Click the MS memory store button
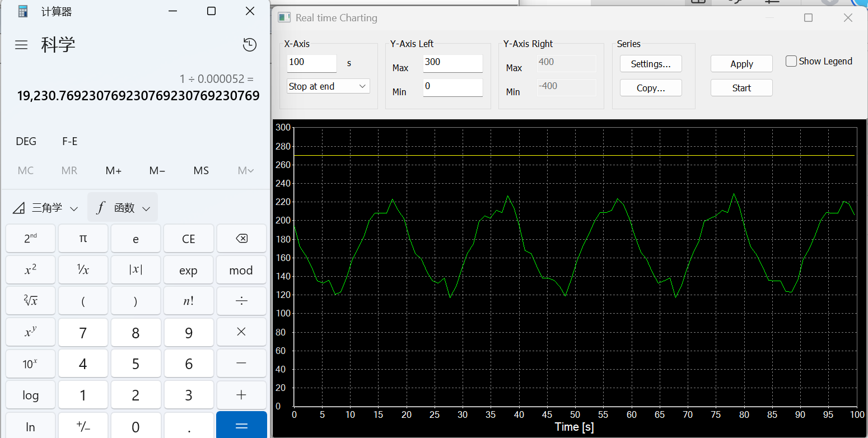The height and width of the screenshot is (438, 868). pos(201,170)
